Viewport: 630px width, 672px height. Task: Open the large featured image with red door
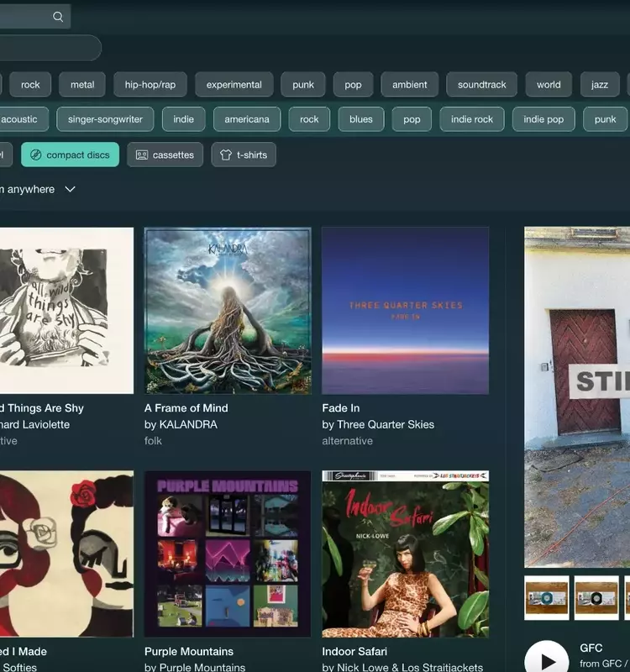(577, 396)
